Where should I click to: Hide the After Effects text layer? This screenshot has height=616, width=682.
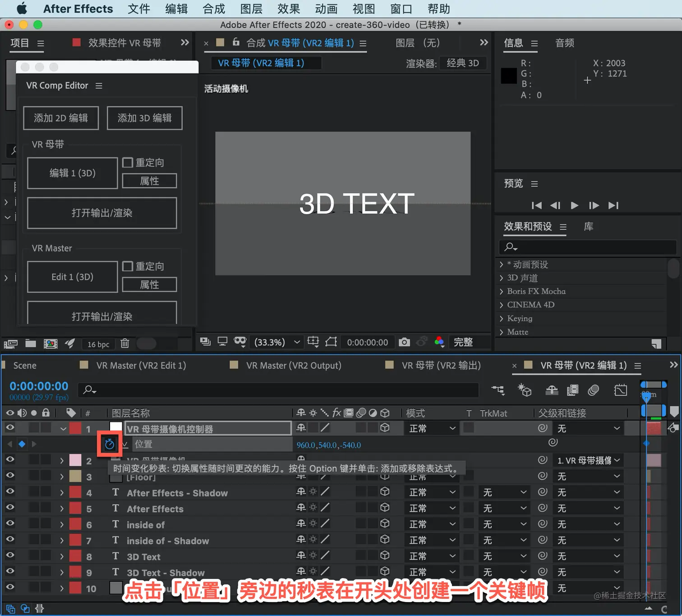tap(10, 507)
